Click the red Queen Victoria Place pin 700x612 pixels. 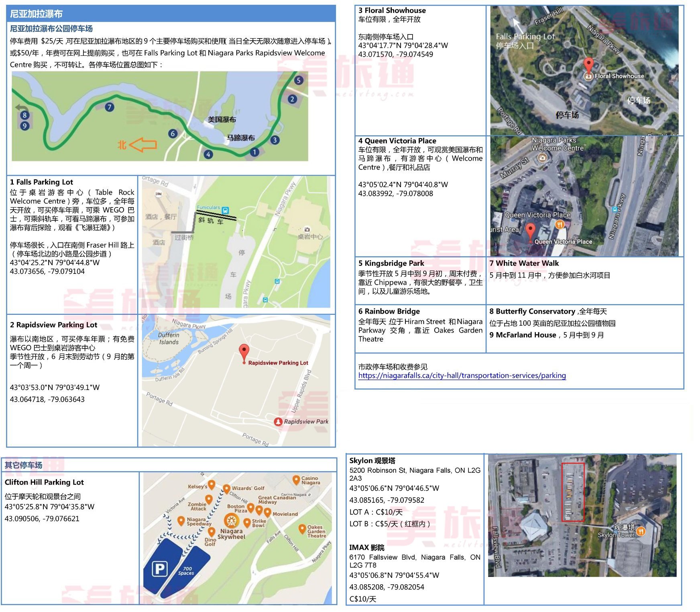[530, 232]
